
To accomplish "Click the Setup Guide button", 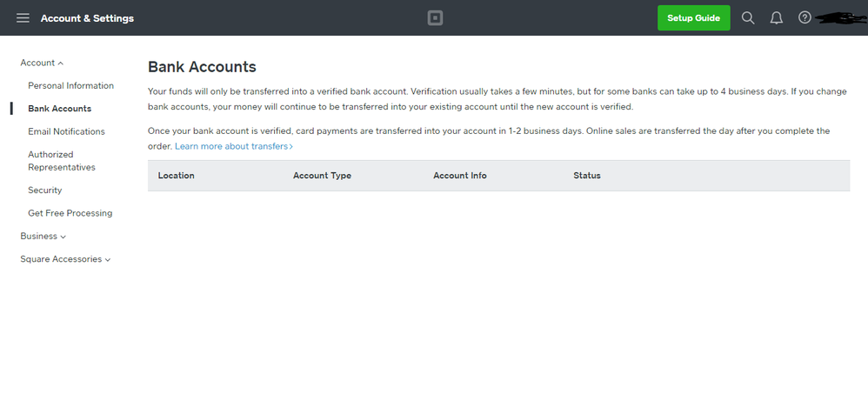I will 693,18.
